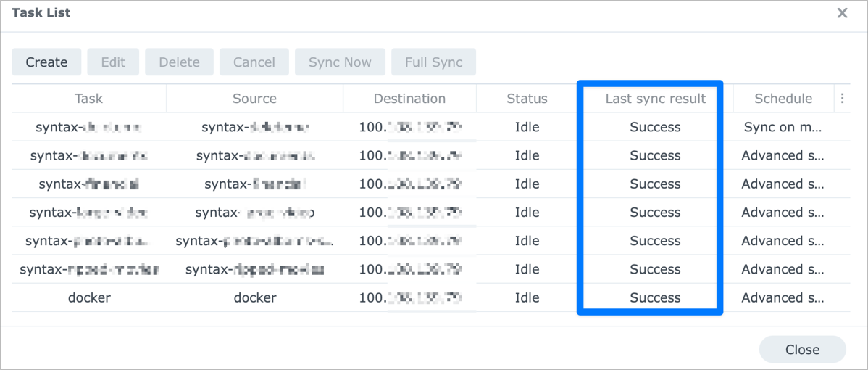Click the Last sync result header
Viewport: 868px width, 370px height.
tap(655, 99)
